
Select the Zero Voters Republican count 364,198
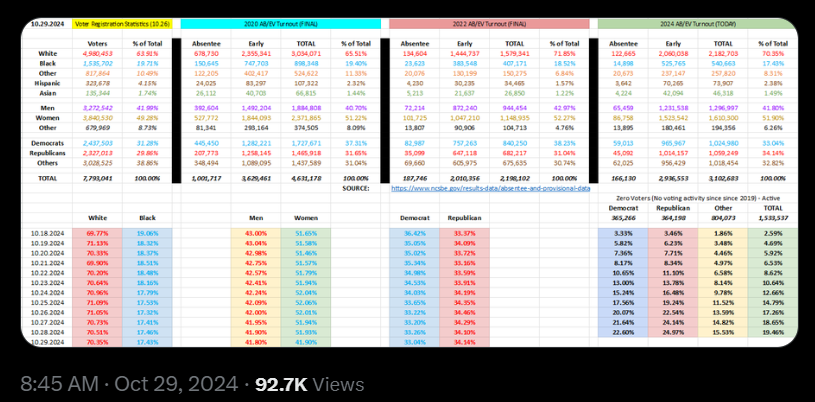[x=673, y=218]
